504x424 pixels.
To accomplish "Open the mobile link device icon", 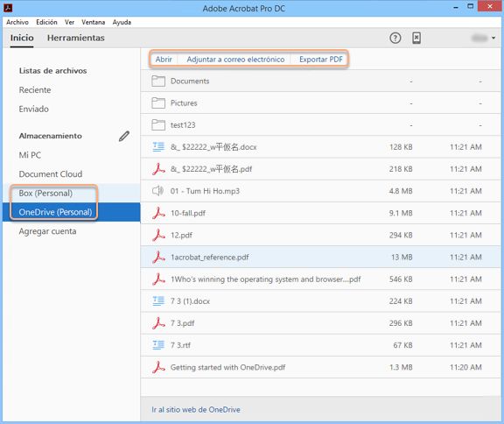I will pos(416,38).
